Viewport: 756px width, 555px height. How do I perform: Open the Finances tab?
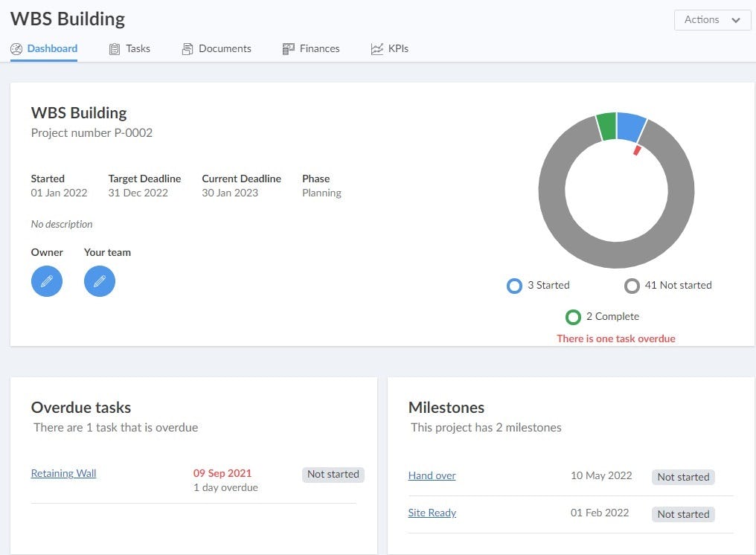[319, 49]
